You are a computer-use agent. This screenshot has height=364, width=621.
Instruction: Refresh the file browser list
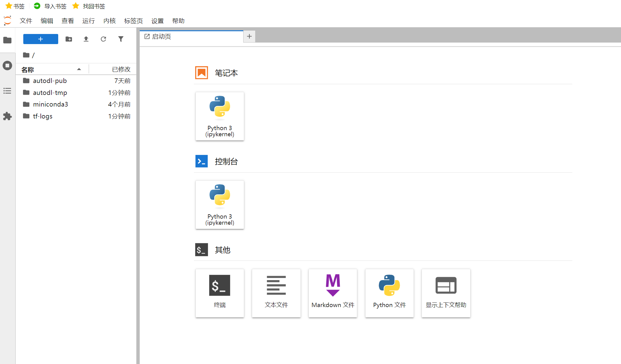click(x=104, y=39)
